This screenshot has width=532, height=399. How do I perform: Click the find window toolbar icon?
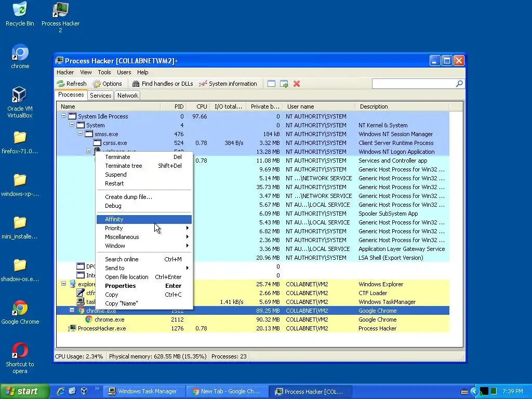[x=271, y=84]
